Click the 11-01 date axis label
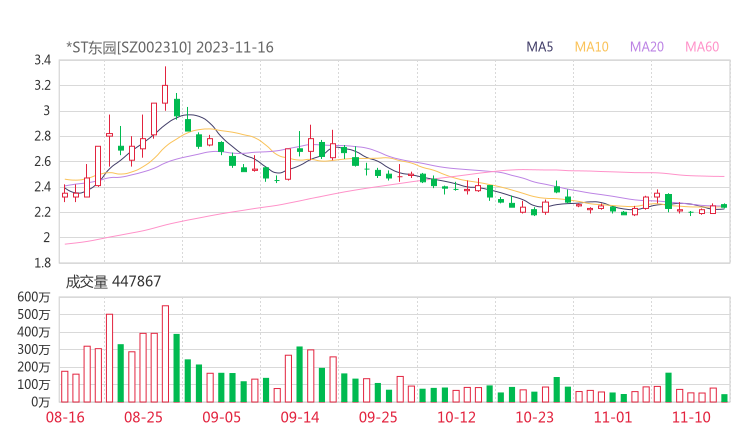Screen dimensions: 740x440 613,417
